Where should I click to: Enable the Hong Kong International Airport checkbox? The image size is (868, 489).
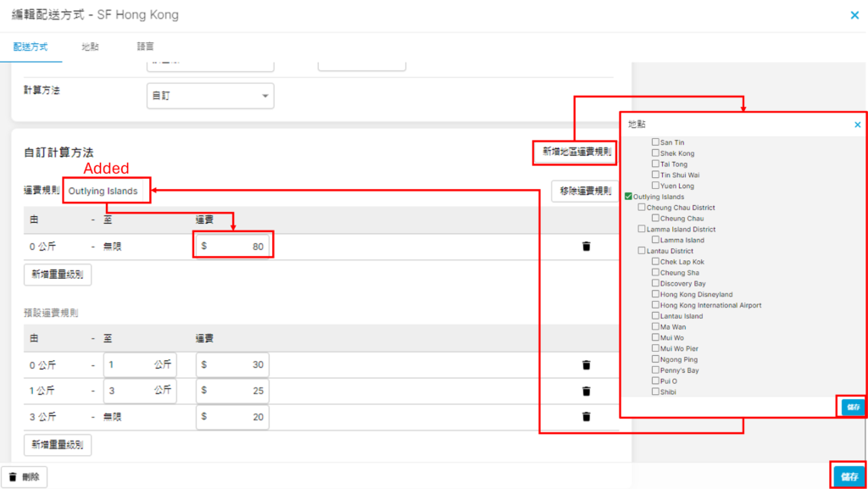point(655,305)
